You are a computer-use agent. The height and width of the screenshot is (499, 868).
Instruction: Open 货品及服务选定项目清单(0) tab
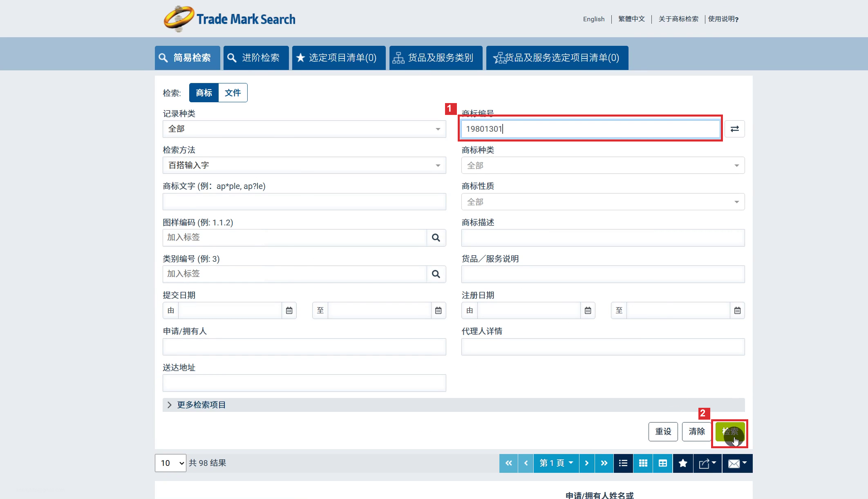[x=557, y=58]
